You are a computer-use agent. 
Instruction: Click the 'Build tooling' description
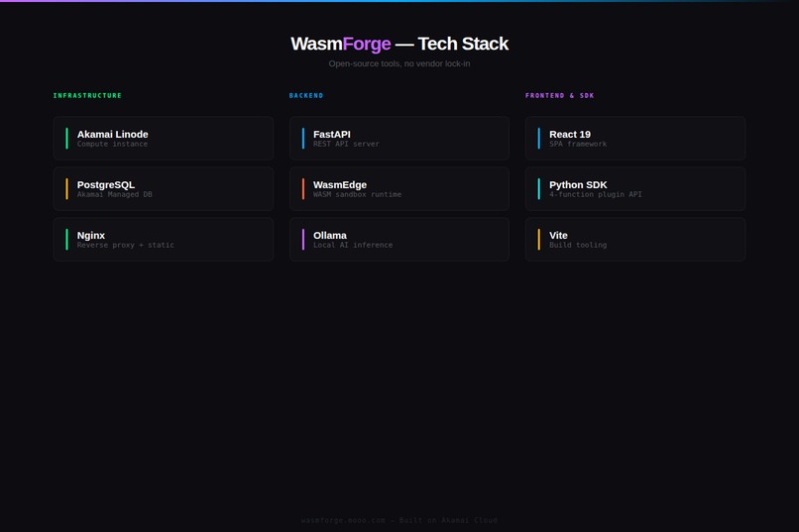578,245
